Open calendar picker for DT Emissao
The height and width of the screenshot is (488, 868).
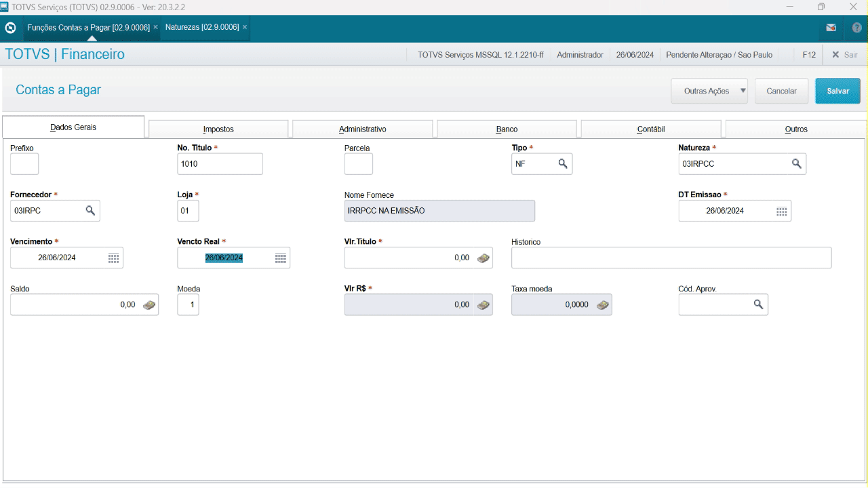click(x=782, y=211)
